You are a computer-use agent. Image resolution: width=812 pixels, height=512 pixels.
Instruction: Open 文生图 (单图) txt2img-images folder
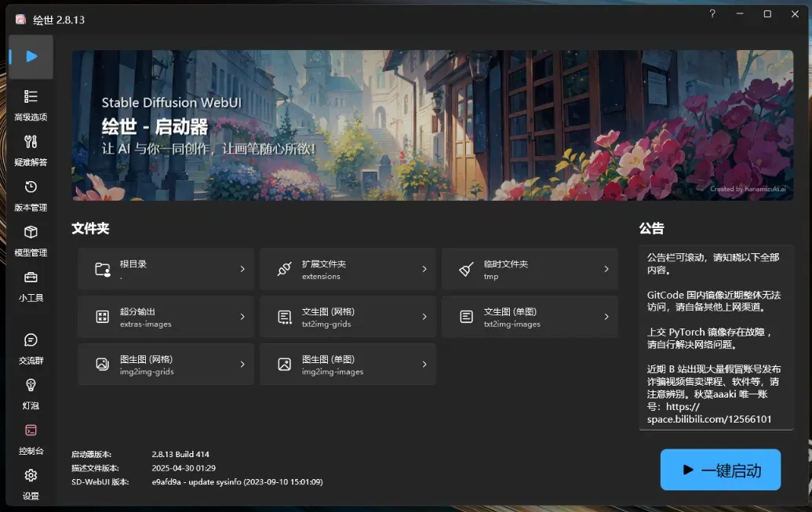click(530, 317)
